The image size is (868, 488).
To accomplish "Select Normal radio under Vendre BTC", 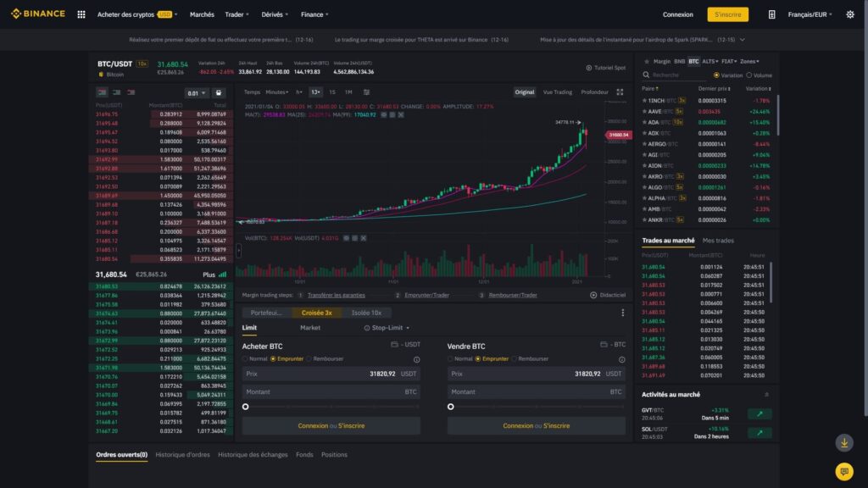I will click(451, 358).
